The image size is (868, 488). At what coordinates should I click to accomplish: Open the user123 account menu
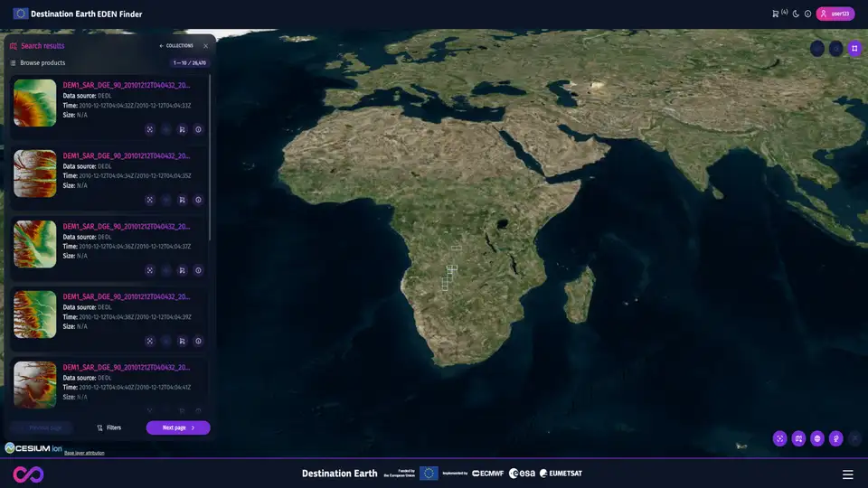coord(835,14)
